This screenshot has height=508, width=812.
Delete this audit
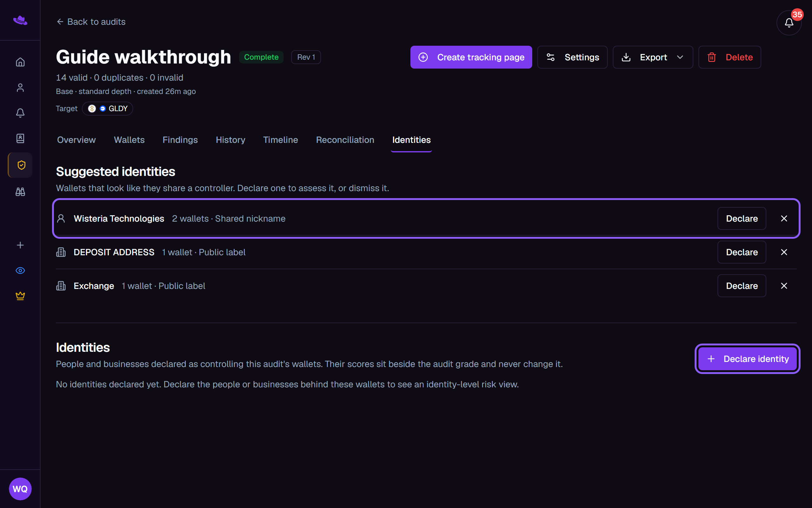pos(730,57)
